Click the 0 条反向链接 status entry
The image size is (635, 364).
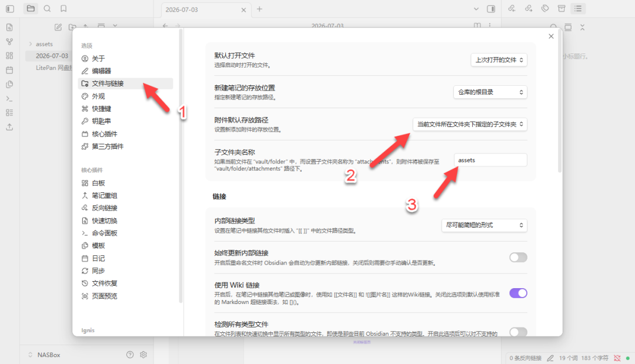[x=525, y=358]
